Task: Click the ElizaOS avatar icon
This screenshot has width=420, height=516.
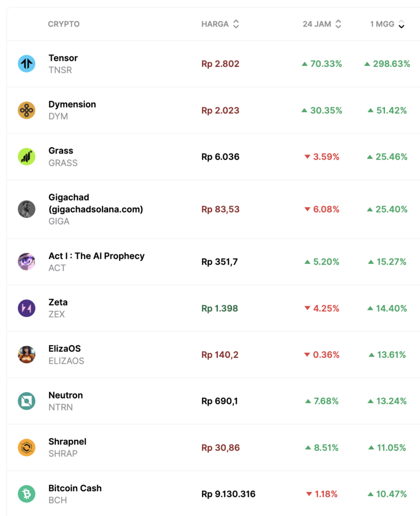Action: [x=27, y=355]
